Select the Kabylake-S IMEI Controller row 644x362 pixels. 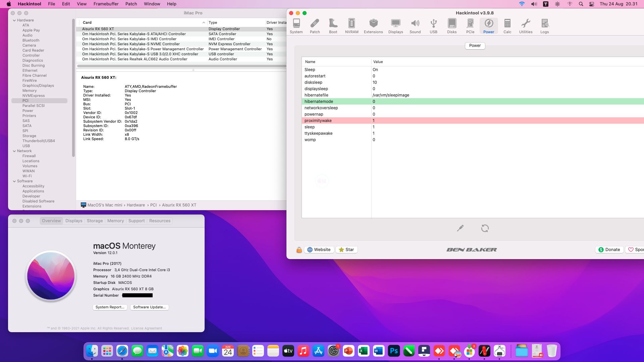tap(181, 39)
